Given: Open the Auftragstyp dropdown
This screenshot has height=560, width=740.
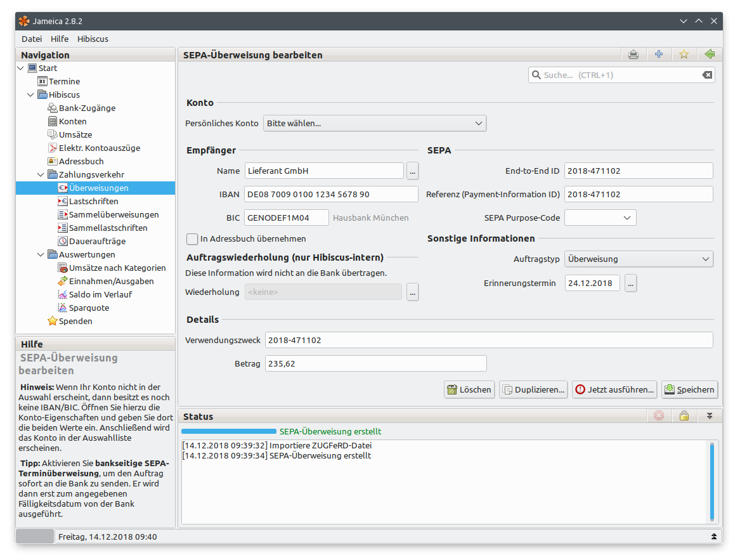Looking at the screenshot, I should point(639,259).
